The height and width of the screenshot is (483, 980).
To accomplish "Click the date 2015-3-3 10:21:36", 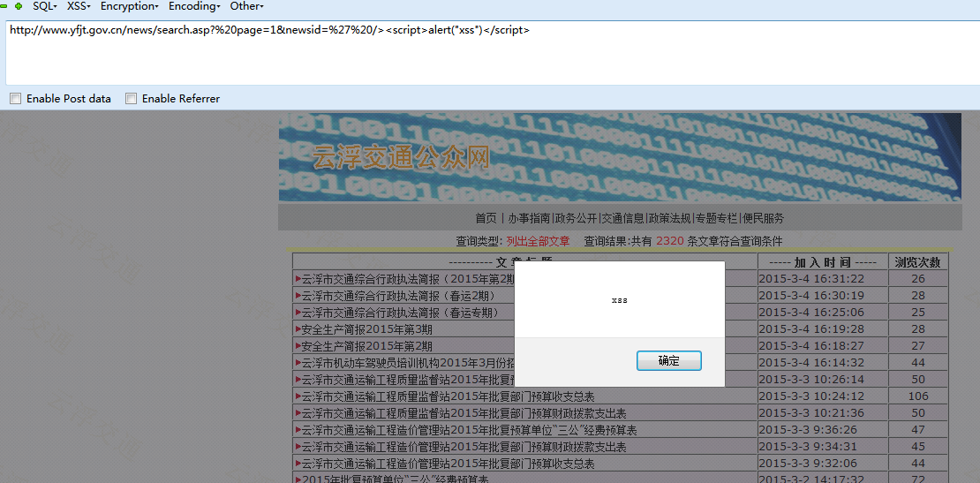I will coord(811,413).
